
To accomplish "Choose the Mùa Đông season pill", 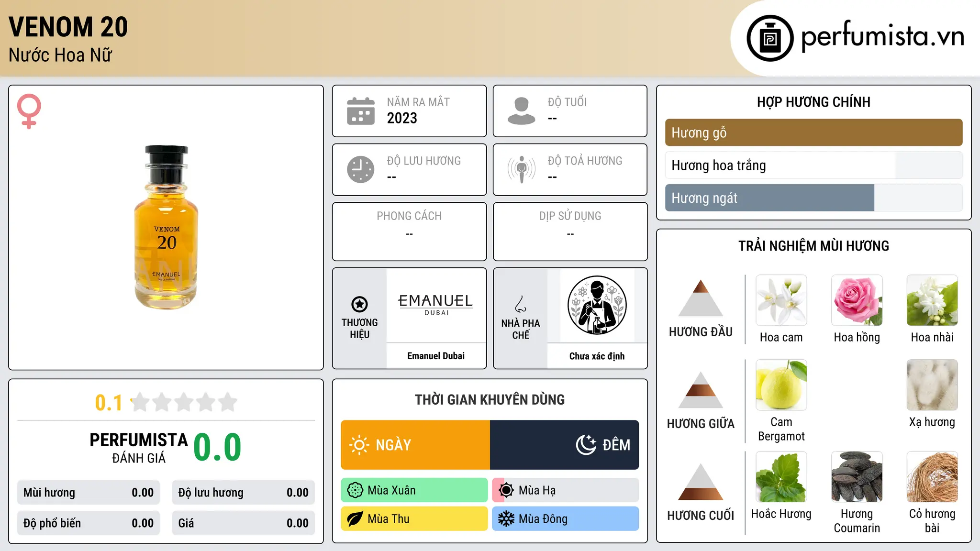I will [x=566, y=519].
